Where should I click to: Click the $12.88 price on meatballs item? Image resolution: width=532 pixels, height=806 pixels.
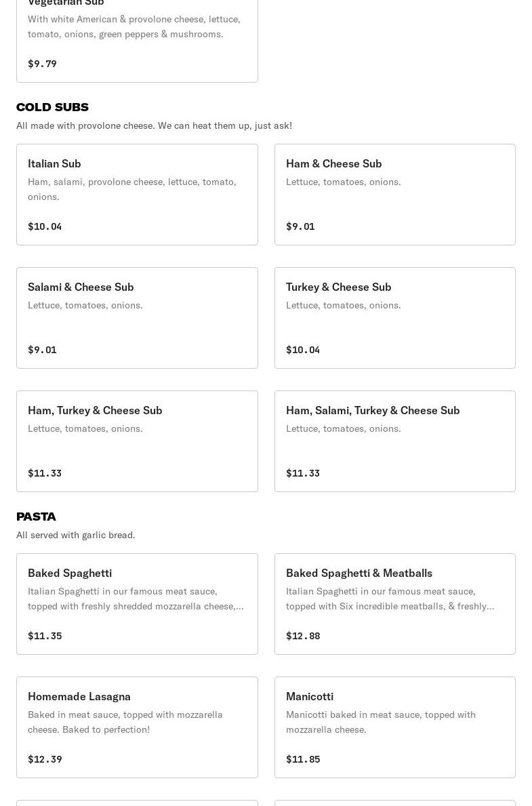pos(303,636)
